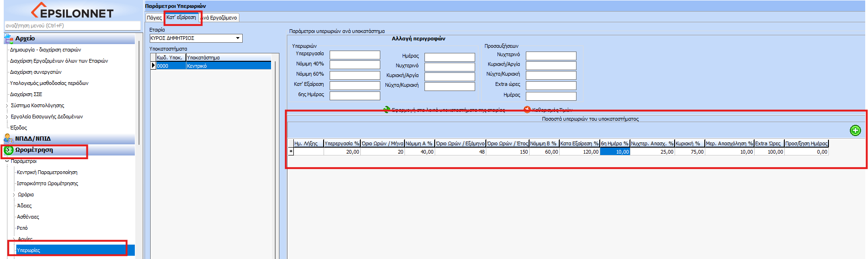
Task: Click the Αρχείο section icon
Action: (8, 39)
